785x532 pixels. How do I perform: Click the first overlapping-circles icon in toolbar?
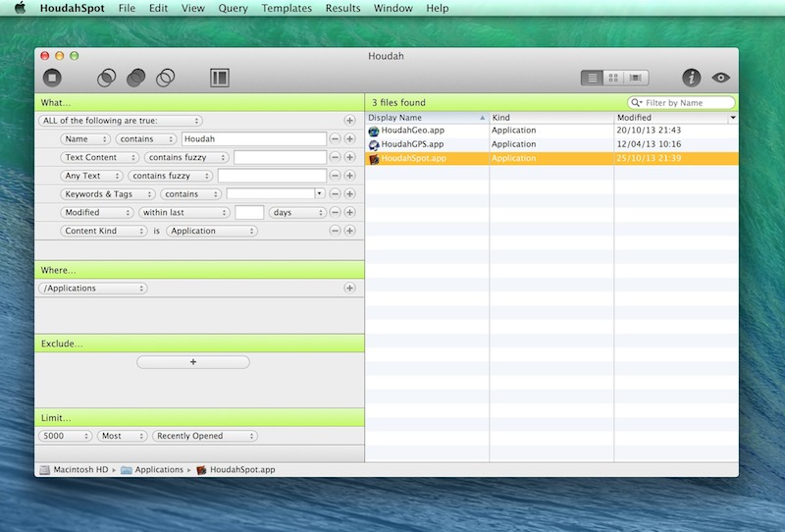click(x=107, y=78)
